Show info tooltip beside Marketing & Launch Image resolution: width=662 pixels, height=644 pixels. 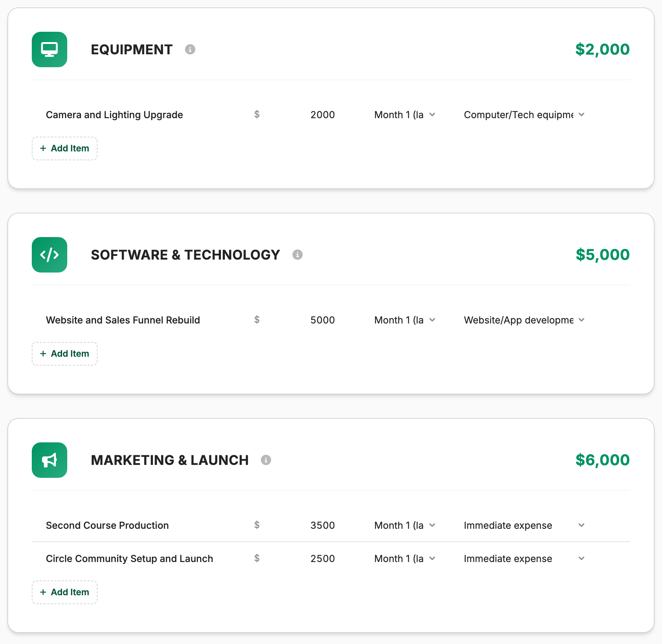266,460
